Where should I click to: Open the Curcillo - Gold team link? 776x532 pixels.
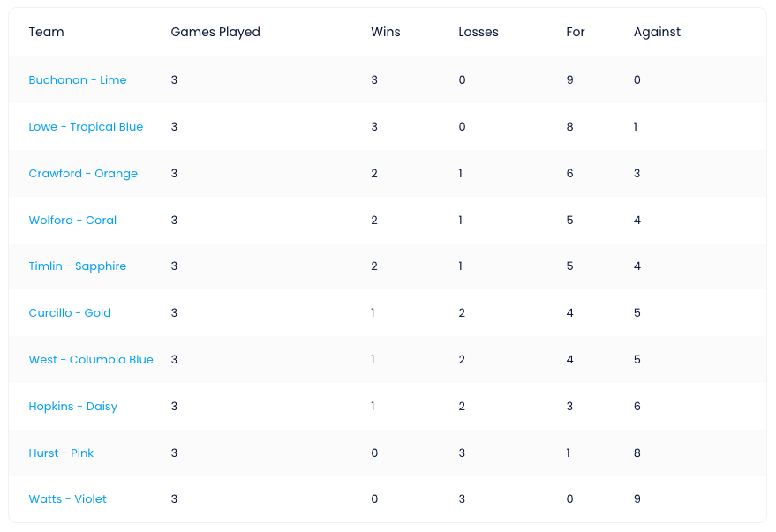[x=70, y=312]
